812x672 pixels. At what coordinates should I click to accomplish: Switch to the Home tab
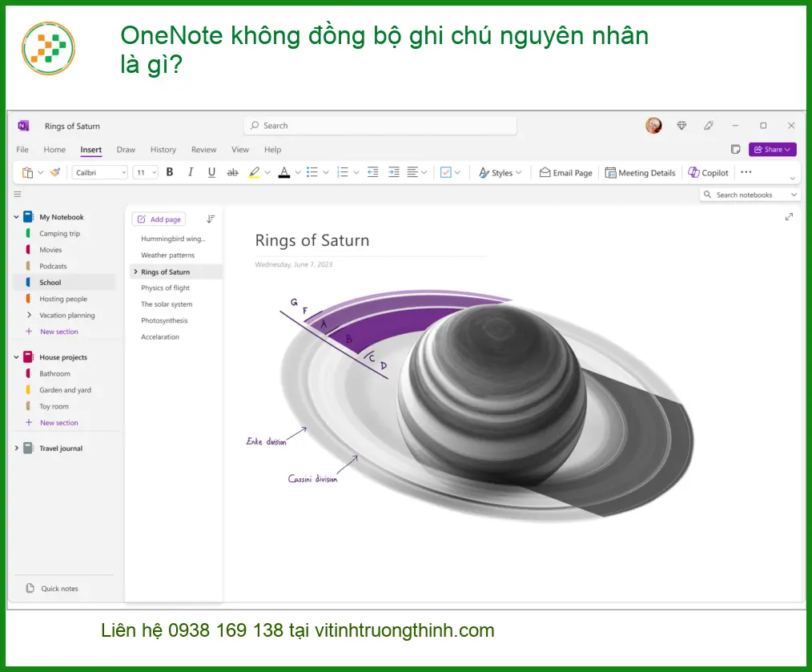coord(54,149)
